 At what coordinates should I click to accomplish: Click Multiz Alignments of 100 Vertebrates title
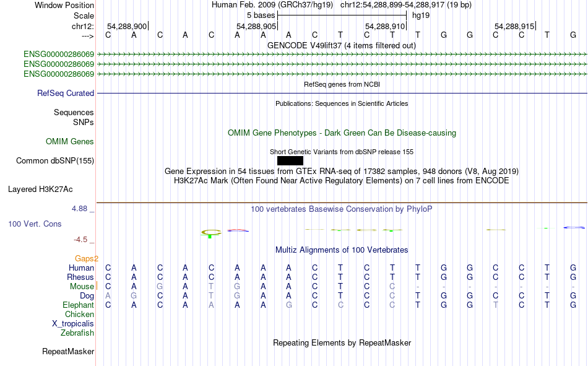342,250
